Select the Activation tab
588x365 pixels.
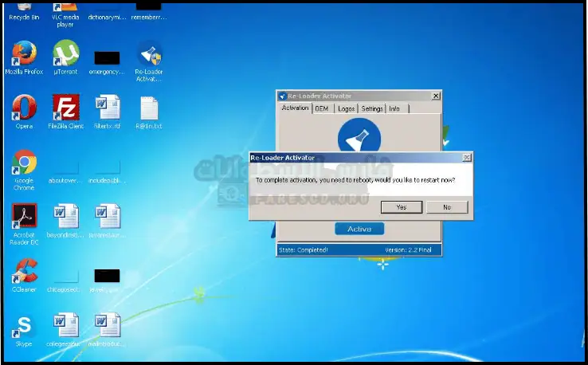pyautogui.click(x=295, y=108)
